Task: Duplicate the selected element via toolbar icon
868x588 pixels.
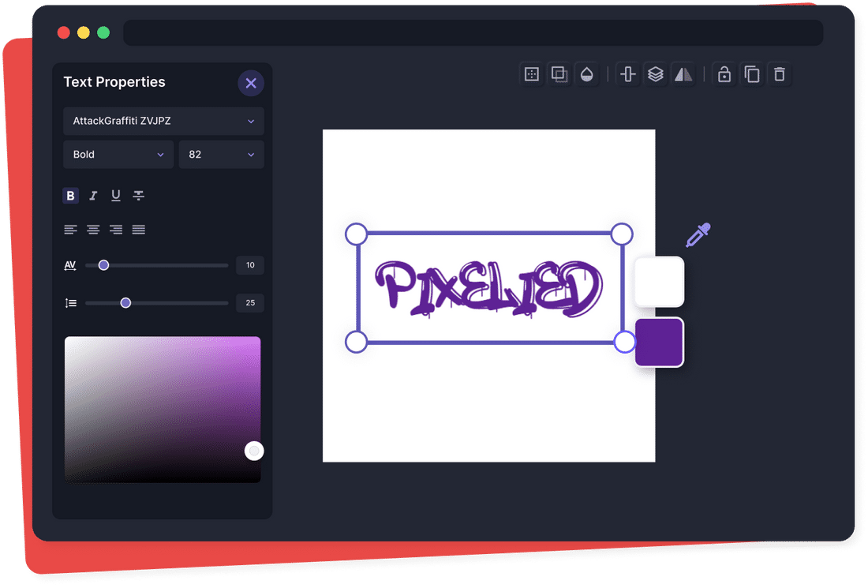Action: [x=751, y=73]
